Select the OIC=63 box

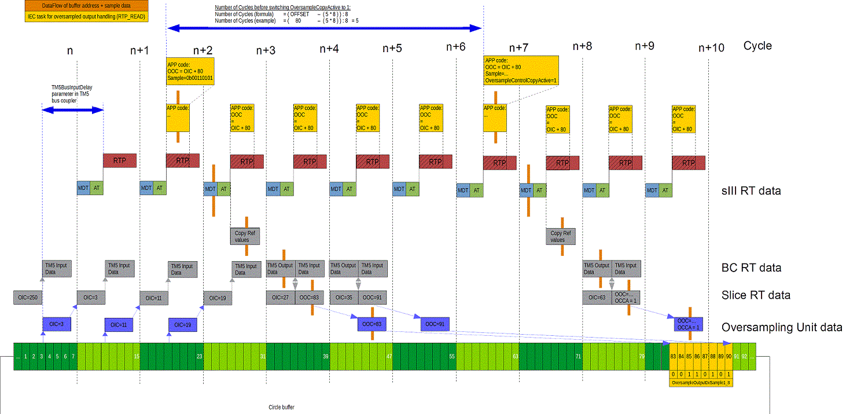(597, 298)
